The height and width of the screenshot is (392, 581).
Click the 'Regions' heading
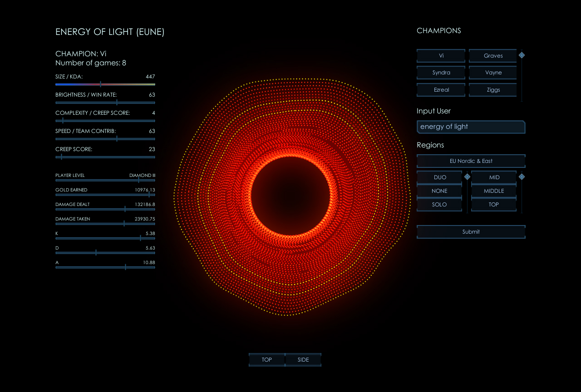(430, 145)
